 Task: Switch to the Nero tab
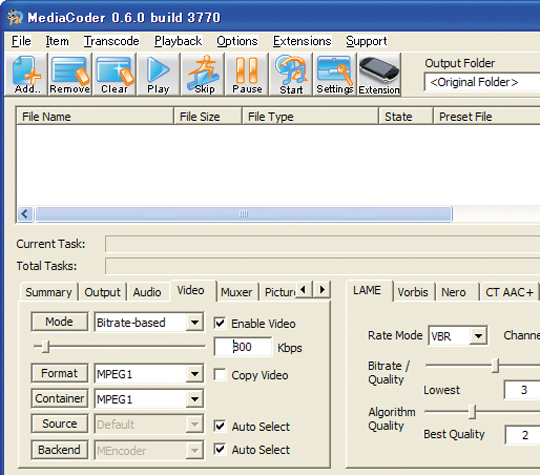pyautogui.click(x=454, y=292)
